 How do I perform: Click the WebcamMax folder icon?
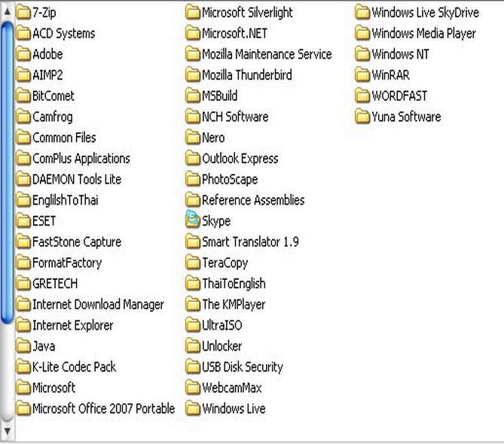[193, 388]
